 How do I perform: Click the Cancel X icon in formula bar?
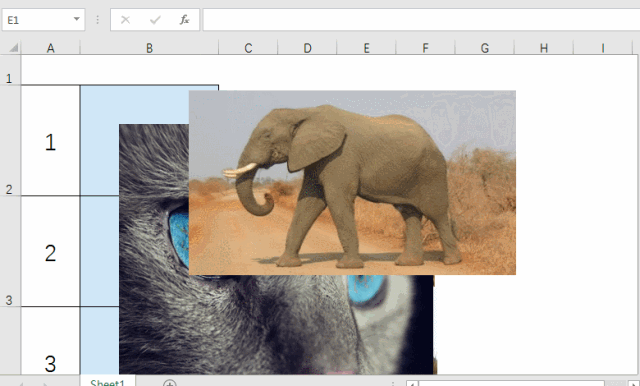(125, 20)
